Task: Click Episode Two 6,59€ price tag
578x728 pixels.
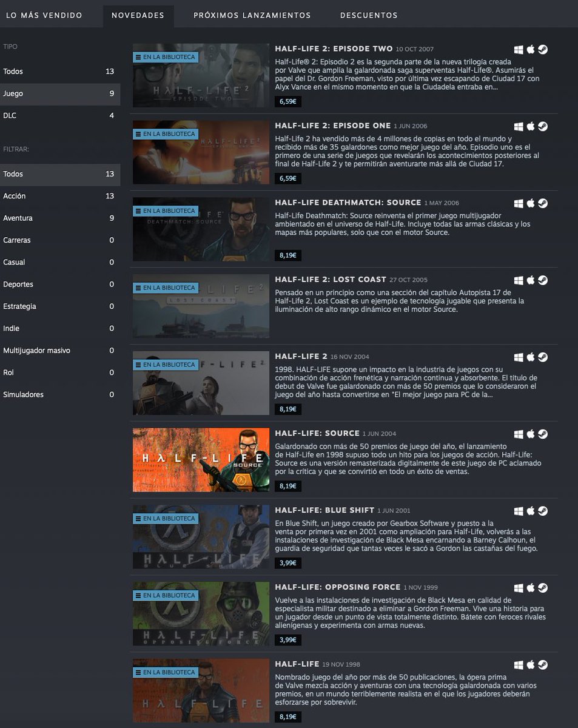Action: pyautogui.click(x=288, y=101)
